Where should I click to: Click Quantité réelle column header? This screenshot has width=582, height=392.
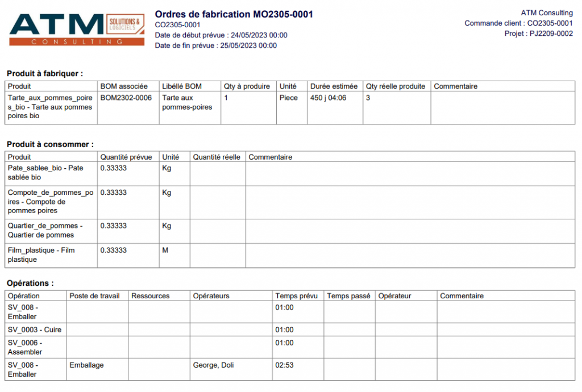point(217,157)
